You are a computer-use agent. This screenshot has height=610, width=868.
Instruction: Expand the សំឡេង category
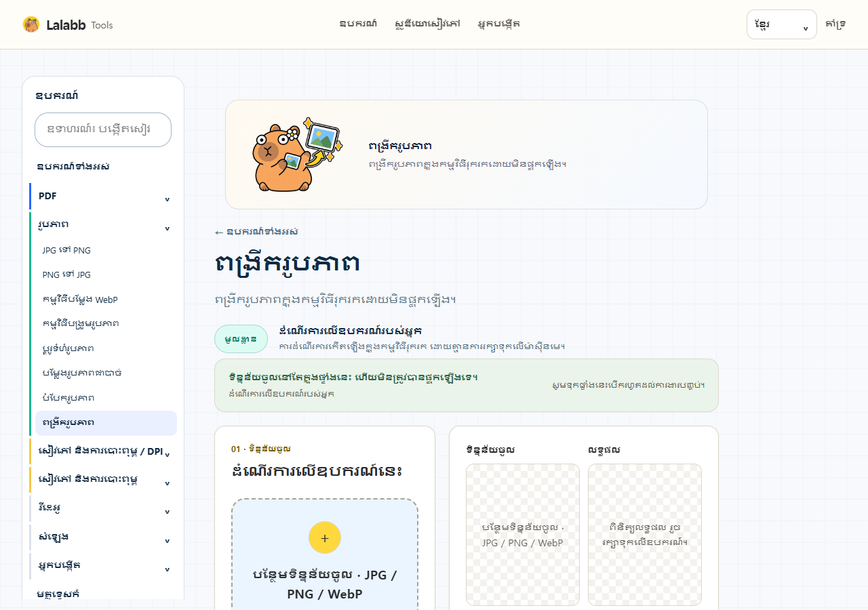point(103,537)
